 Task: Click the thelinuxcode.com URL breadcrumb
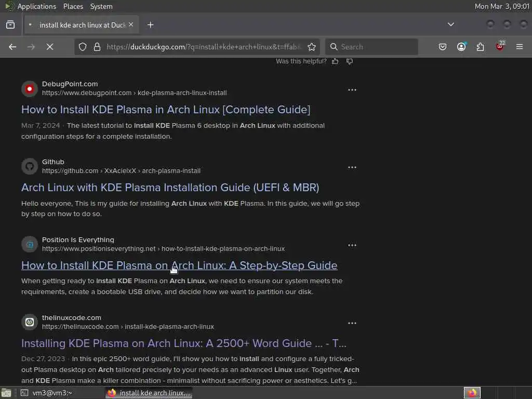point(128,327)
